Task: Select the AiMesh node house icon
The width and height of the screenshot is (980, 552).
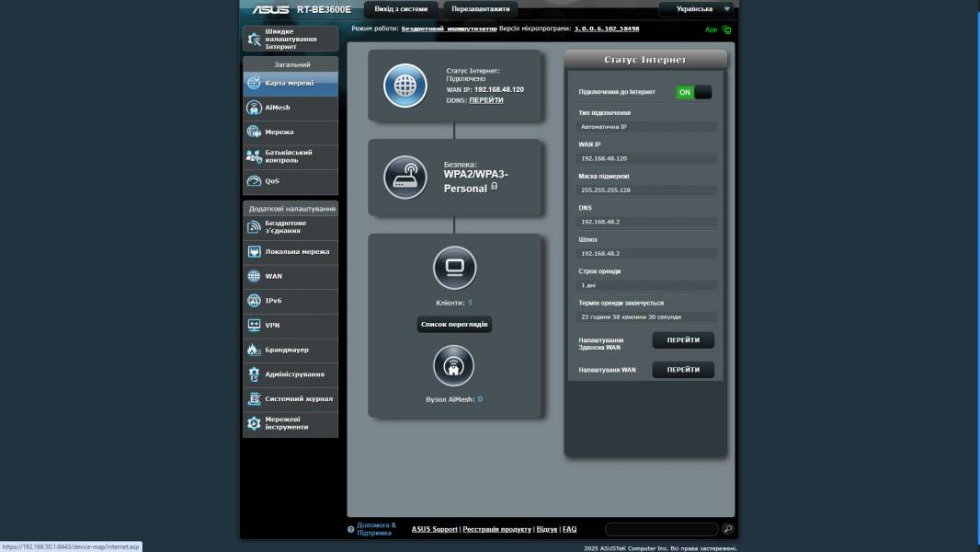Action: click(454, 366)
